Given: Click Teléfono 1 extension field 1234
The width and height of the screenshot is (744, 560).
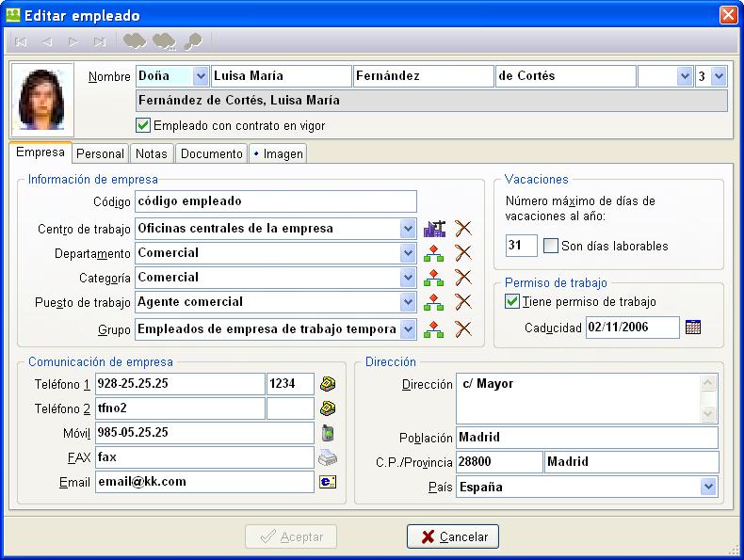Looking at the screenshot, I should (290, 384).
